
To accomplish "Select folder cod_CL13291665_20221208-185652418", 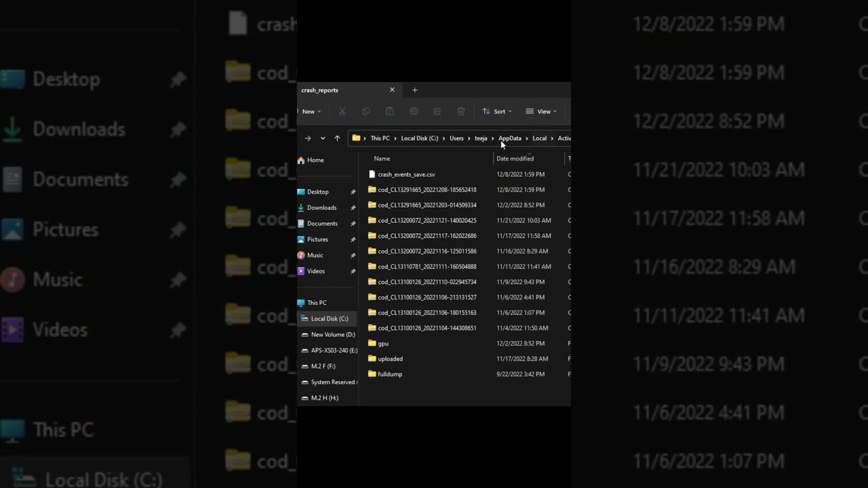I will [427, 190].
